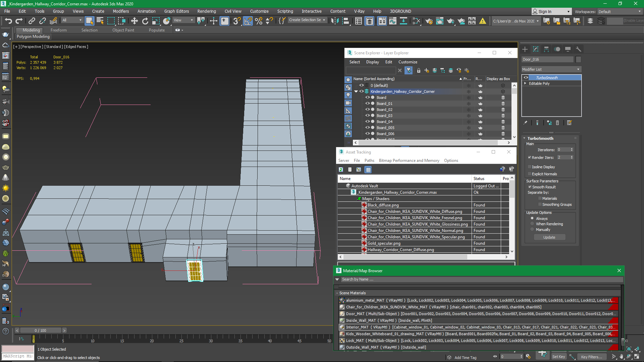Click the Polygon Modeling panel label
The height and width of the screenshot is (362, 644).
pos(33,37)
